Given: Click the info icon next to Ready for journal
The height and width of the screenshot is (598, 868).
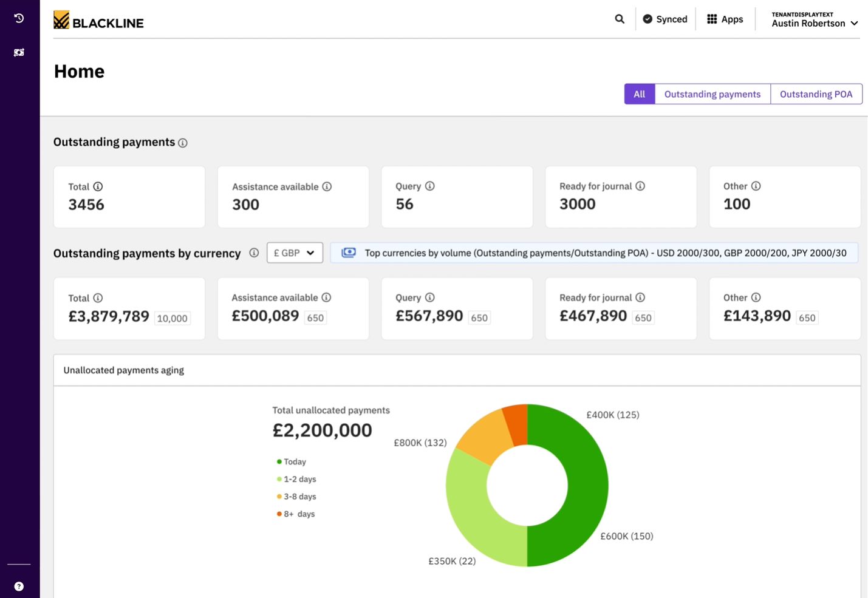Looking at the screenshot, I should [641, 186].
